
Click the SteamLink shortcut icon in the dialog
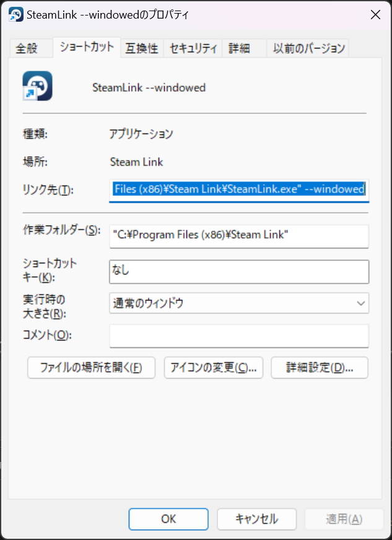[x=38, y=86]
